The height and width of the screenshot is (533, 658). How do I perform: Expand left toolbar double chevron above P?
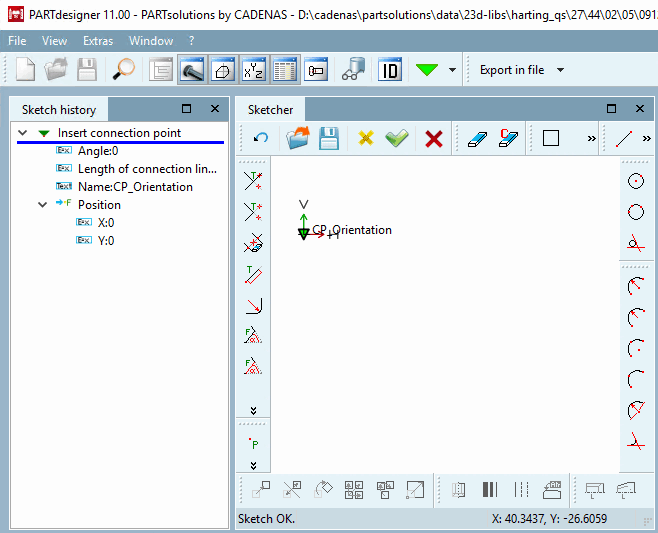(x=253, y=410)
